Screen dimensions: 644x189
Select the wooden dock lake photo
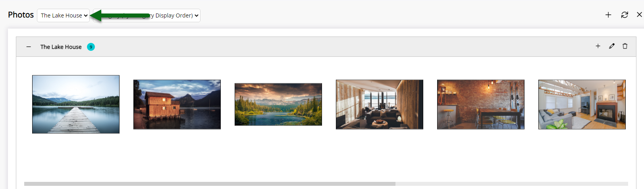click(x=76, y=104)
